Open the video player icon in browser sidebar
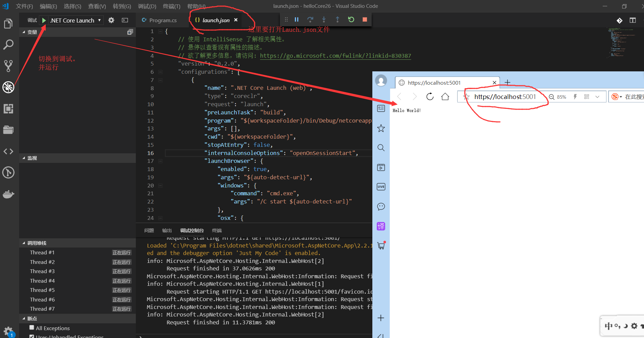The height and width of the screenshot is (338, 644). 381,167
